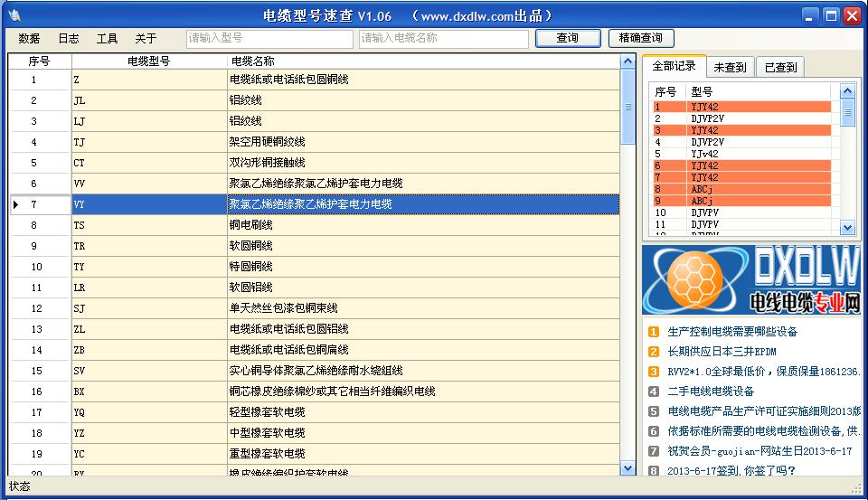Image resolution: width=868 pixels, height=500 pixels.
Task: Click numbered badge 1 in news list
Action: 654,332
